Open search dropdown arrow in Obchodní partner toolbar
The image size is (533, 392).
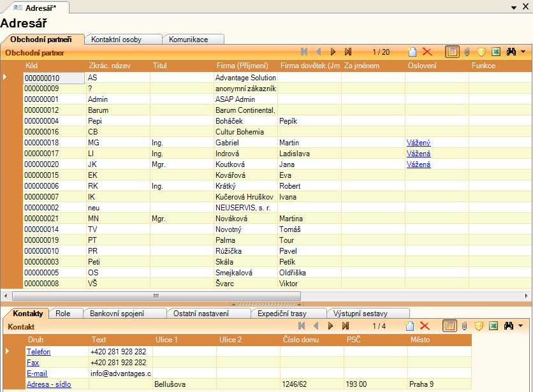coord(523,52)
